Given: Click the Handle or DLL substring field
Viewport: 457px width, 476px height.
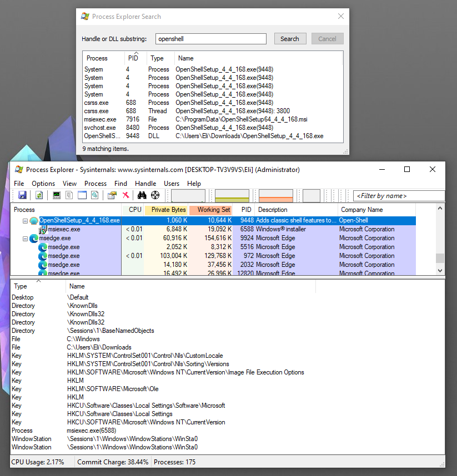Looking at the screenshot, I should pos(211,39).
